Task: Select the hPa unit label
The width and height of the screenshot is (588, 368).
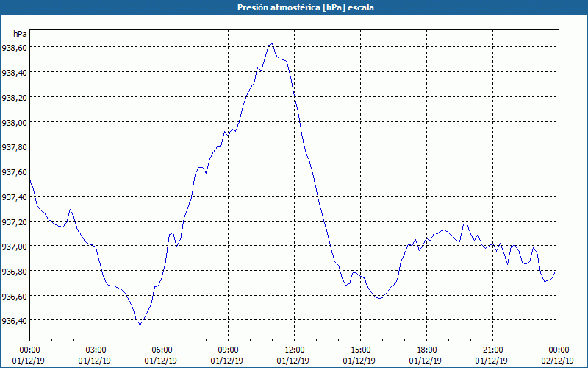Action: click(x=20, y=34)
